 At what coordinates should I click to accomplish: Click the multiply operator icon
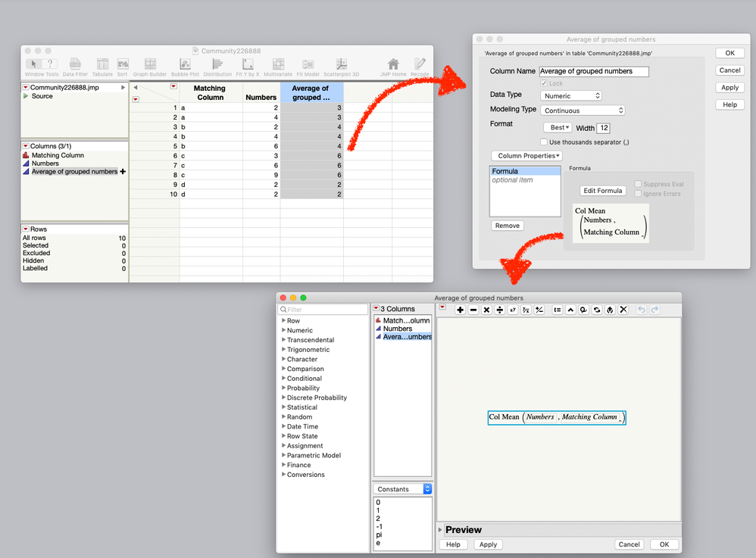coord(486,310)
